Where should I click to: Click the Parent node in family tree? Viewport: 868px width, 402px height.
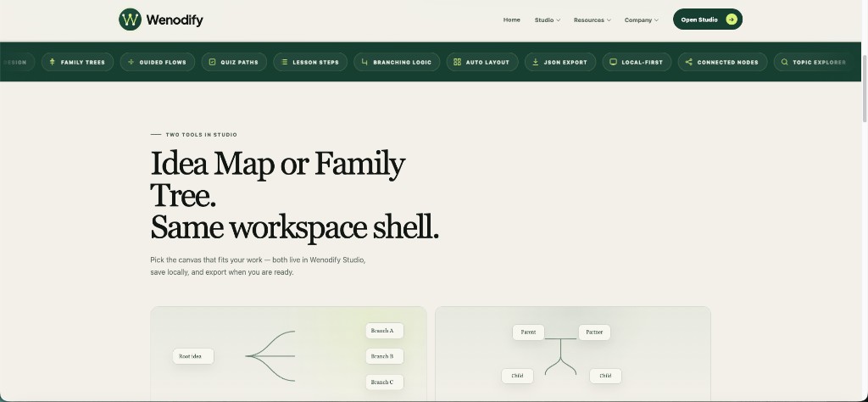pyautogui.click(x=528, y=332)
